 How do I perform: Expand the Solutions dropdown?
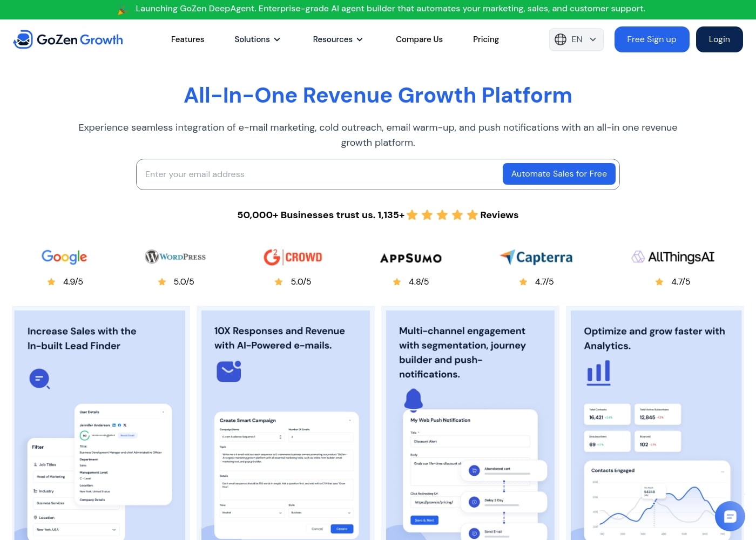tap(258, 39)
